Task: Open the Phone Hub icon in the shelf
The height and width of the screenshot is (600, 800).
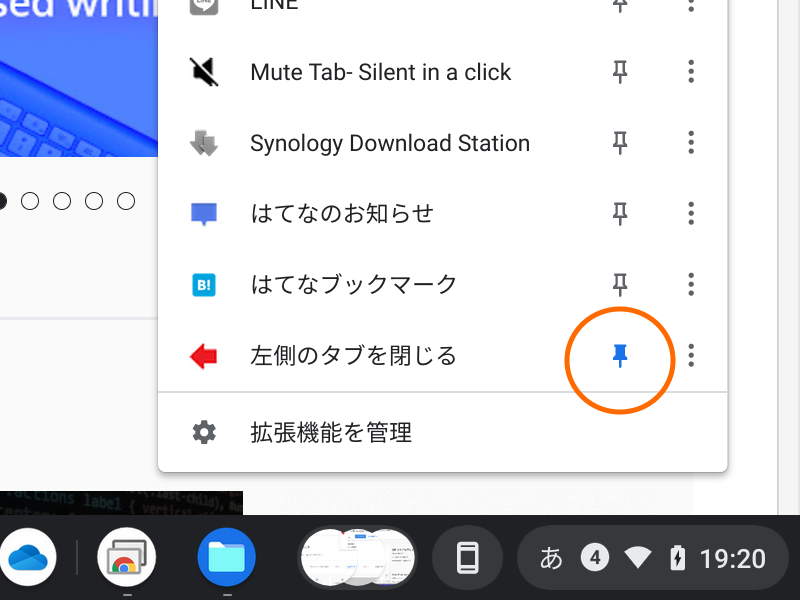Action: (467, 557)
